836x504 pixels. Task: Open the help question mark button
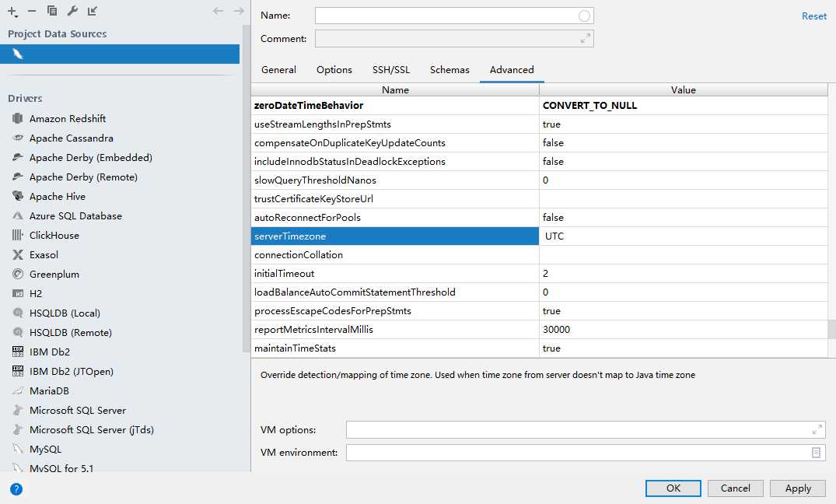coord(16,489)
